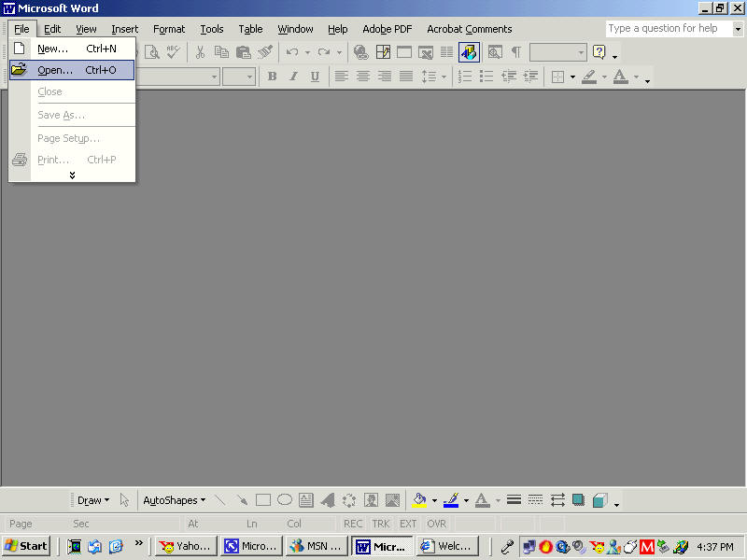This screenshot has height=560, width=747.
Task: Click the Type a question for help box
Action: (x=669, y=29)
